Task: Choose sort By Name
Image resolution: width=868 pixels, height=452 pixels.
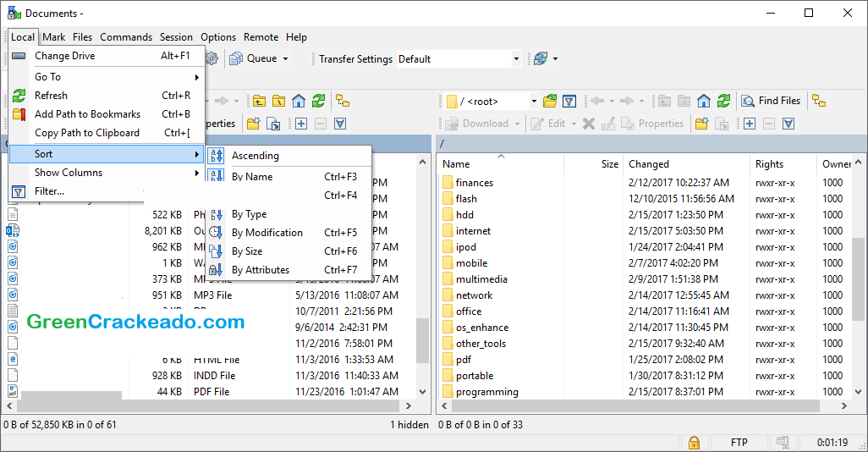Action: click(288, 177)
